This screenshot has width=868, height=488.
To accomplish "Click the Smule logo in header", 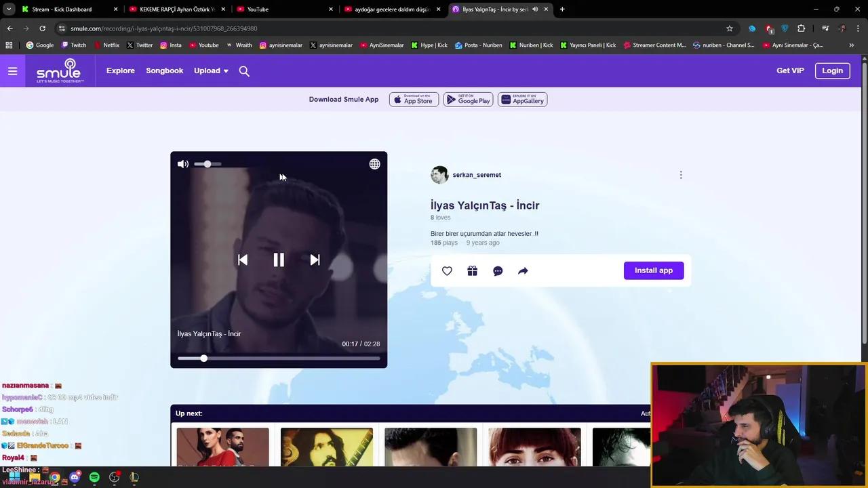I will coord(60,70).
